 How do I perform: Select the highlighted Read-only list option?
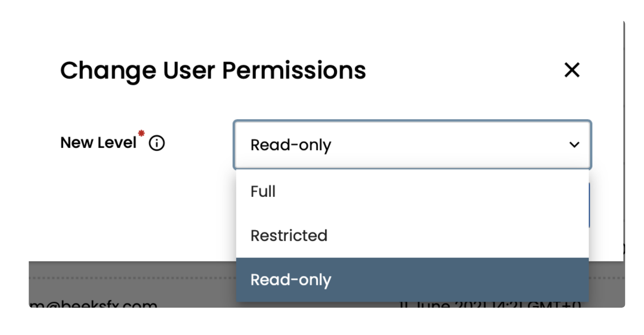[291, 280]
